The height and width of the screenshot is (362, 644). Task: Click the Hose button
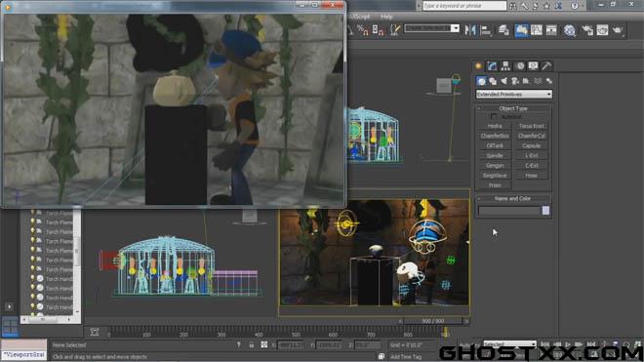tap(532, 176)
